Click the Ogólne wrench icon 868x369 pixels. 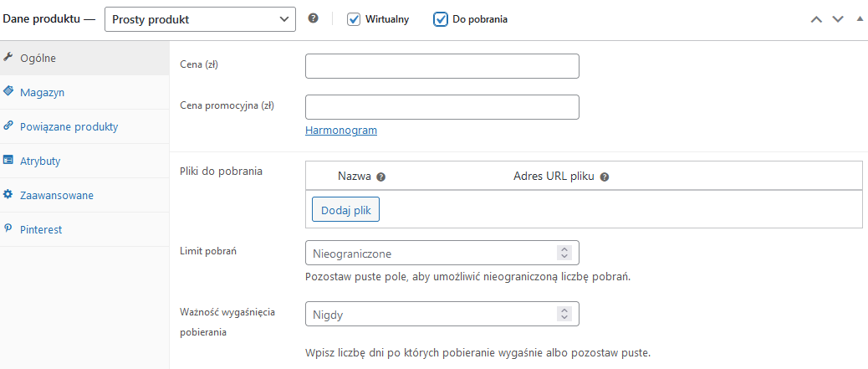[8, 57]
